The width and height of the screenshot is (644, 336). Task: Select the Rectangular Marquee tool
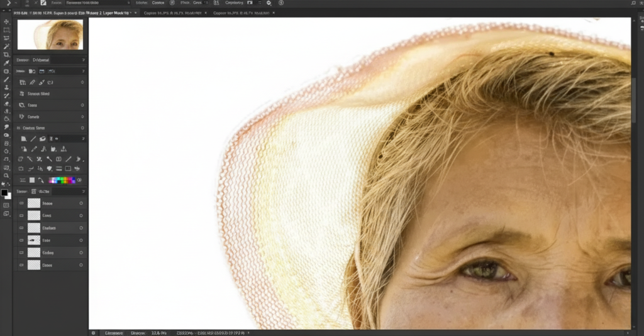[6, 30]
